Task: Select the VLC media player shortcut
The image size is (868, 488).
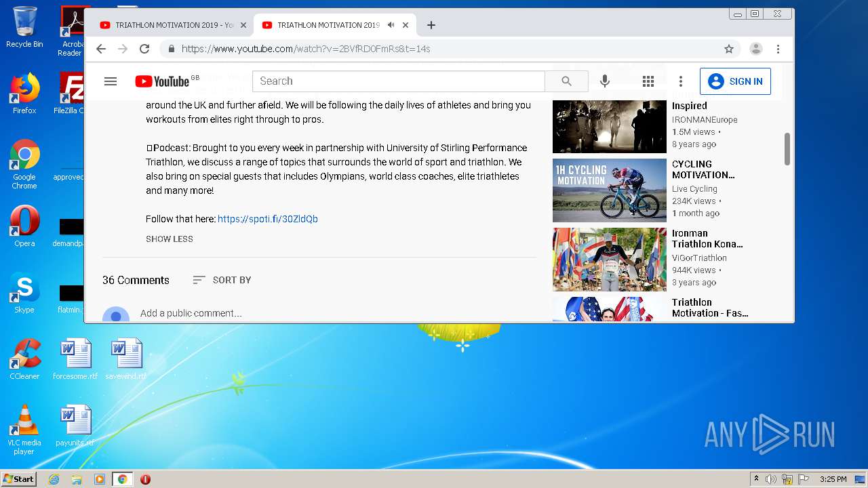Action: (24, 430)
